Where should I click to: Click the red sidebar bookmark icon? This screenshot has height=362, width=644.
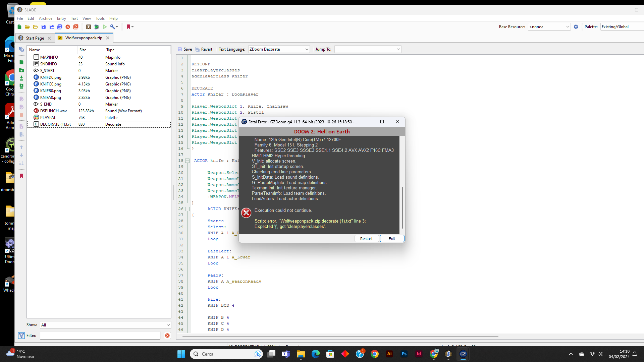tap(21, 176)
